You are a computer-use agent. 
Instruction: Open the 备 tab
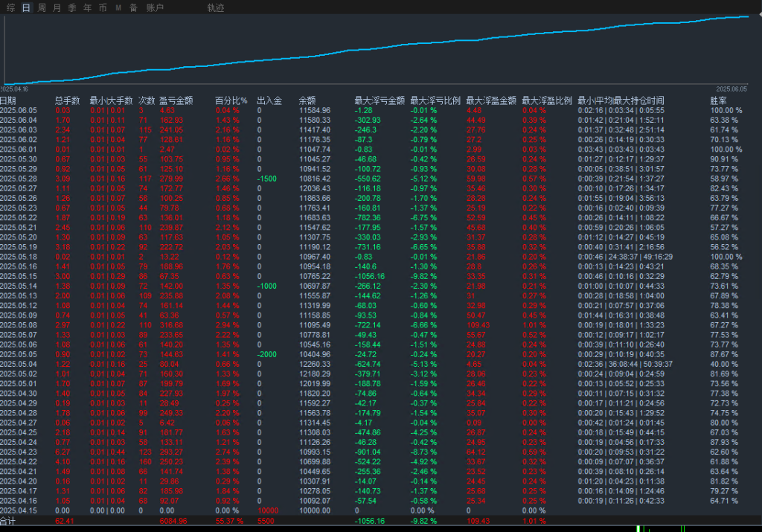(x=133, y=7)
